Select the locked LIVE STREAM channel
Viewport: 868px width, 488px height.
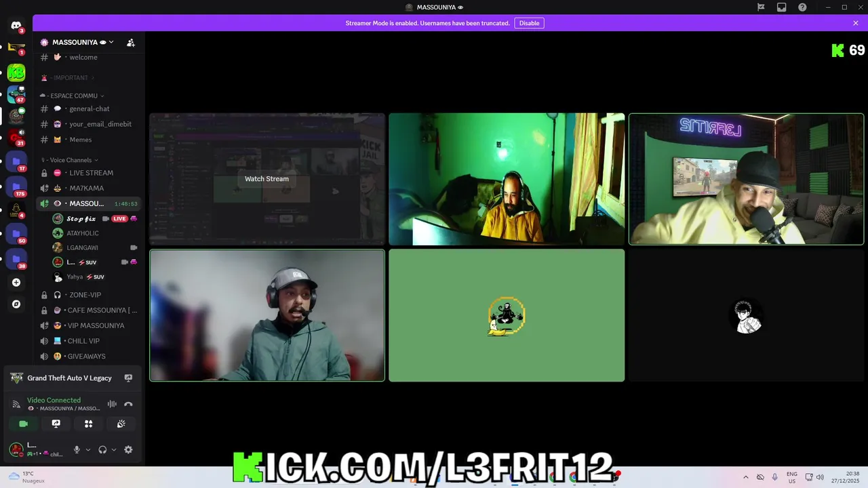pos(88,173)
